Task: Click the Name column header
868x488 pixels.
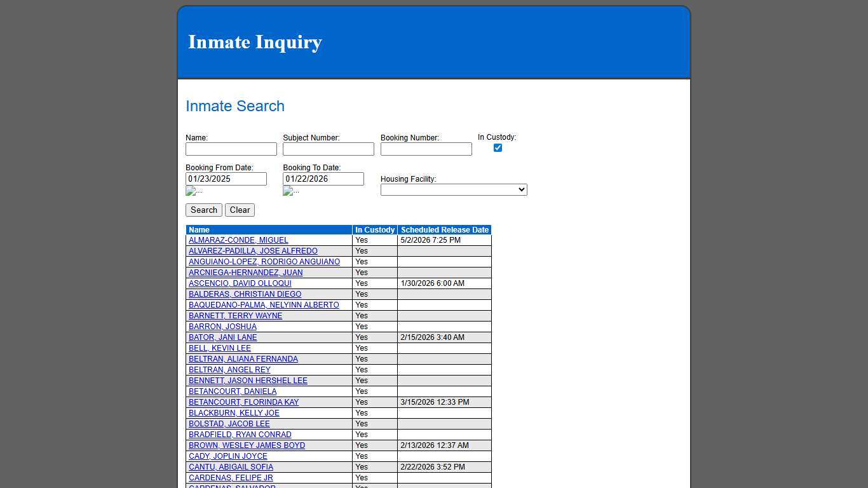Action: (199, 230)
